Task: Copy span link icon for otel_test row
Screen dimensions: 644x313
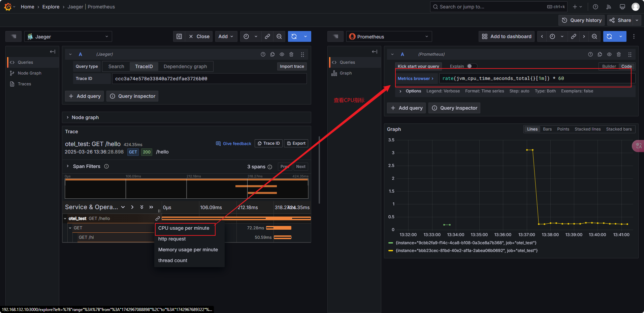Action: click(157, 219)
